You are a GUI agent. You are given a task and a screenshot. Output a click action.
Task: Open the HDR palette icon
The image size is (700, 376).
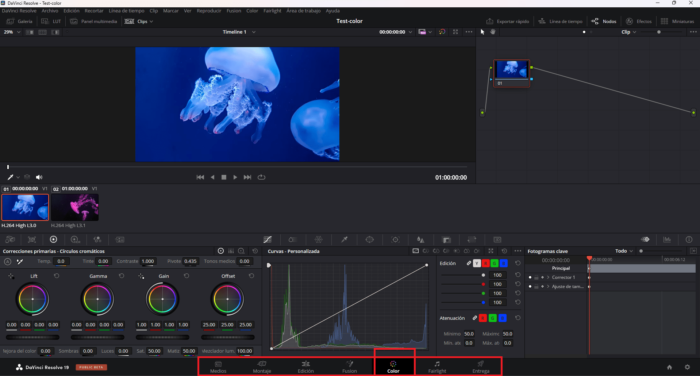point(75,240)
